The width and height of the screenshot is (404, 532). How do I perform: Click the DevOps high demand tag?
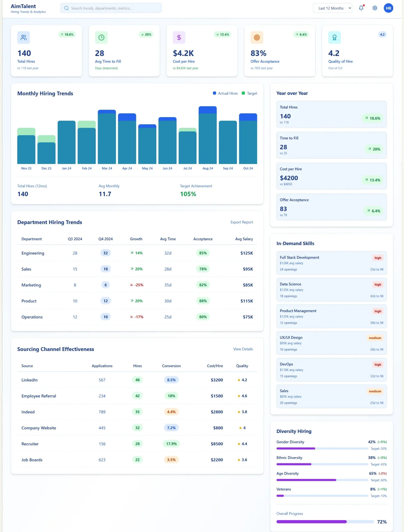pyautogui.click(x=378, y=364)
